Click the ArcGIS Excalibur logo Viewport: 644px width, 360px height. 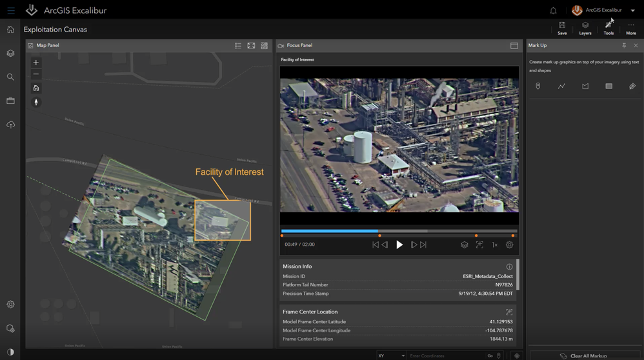pyautogui.click(x=31, y=10)
